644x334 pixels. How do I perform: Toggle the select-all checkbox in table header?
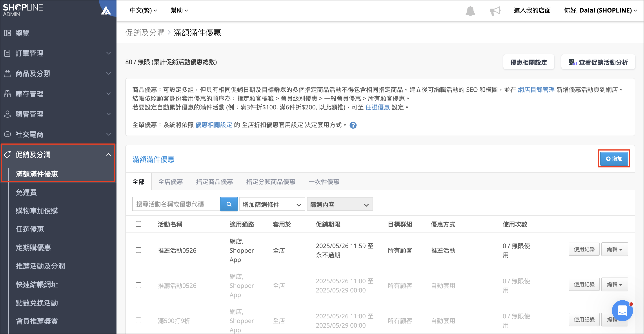(138, 224)
